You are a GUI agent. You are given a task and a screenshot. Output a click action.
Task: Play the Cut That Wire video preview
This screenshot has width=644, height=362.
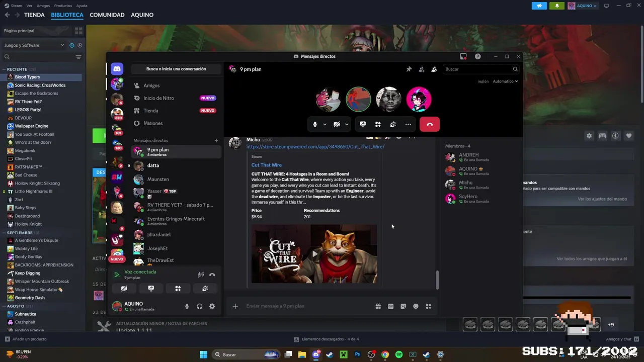pos(314,254)
